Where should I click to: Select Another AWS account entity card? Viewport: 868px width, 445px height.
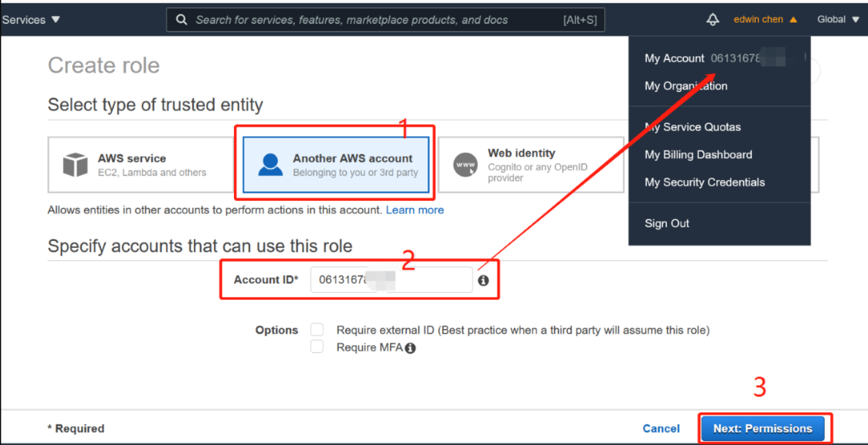pyautogui.click(x=336, y=165)
